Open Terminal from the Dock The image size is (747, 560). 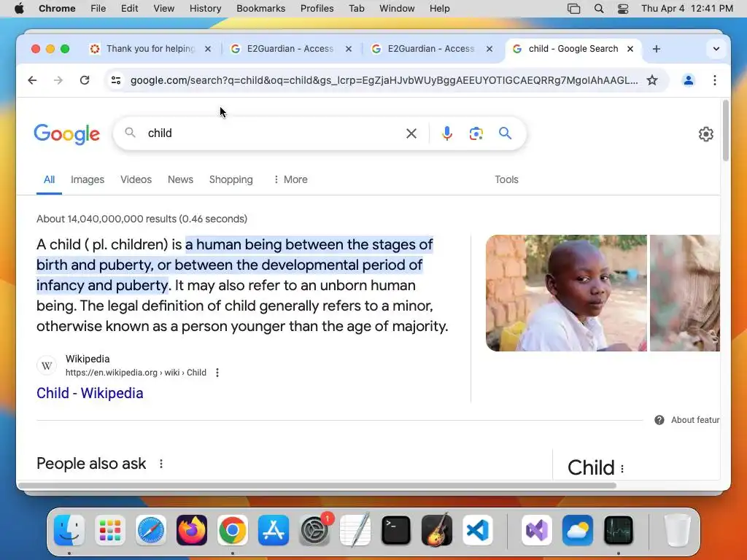[396, 530]
